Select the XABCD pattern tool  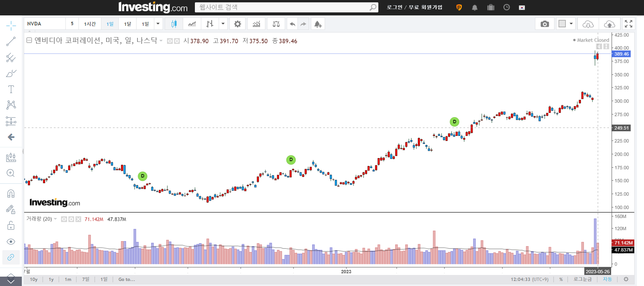pos(11,105)
